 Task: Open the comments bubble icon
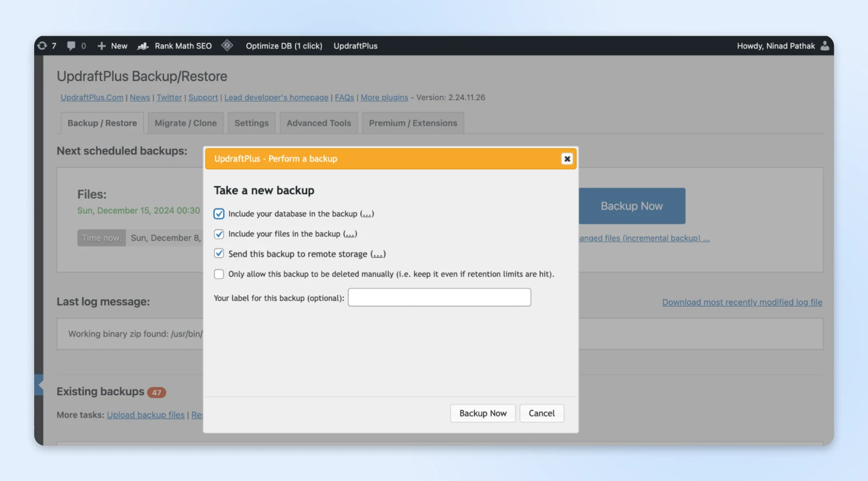tap(71, 46)
